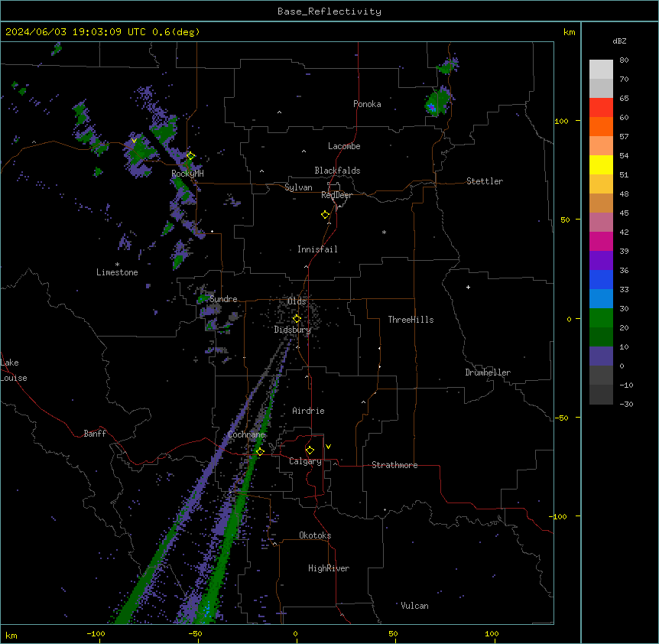
Task: Click the red legend swatch between 65 and 60
Action: point(601,108)
